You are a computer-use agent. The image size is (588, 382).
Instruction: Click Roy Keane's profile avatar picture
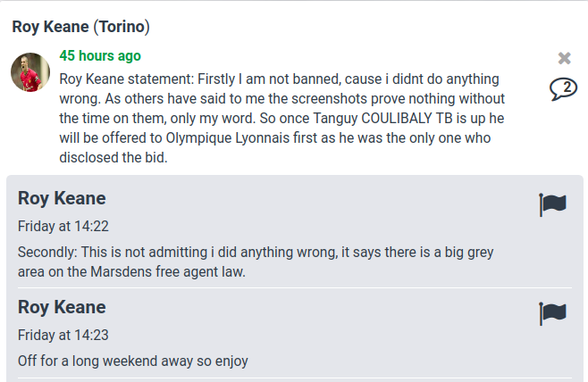point(30,72)
